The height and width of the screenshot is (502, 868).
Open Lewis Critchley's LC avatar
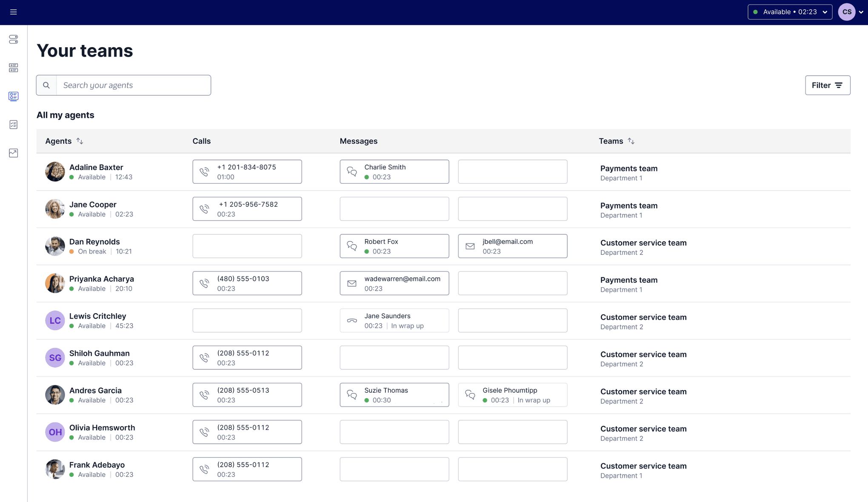click(55, 320)
